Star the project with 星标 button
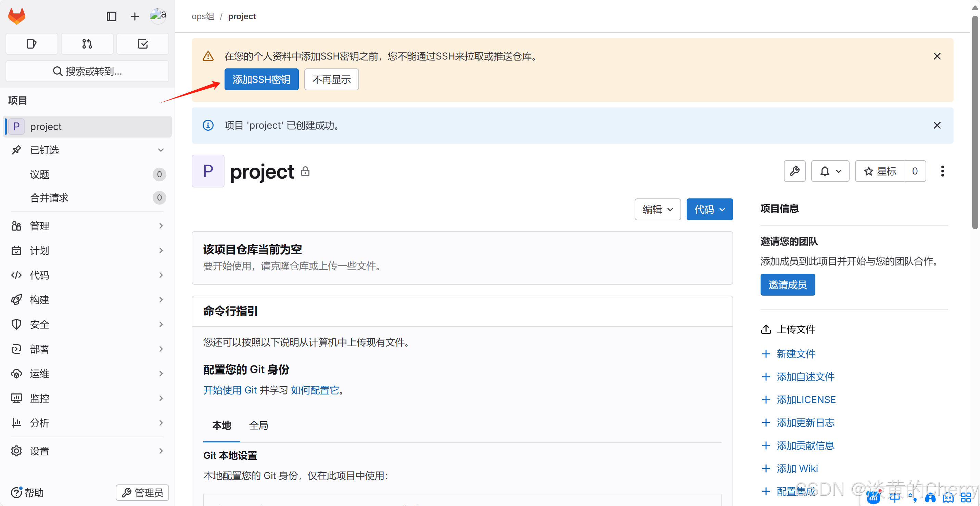980x506 pixels. 880,171
